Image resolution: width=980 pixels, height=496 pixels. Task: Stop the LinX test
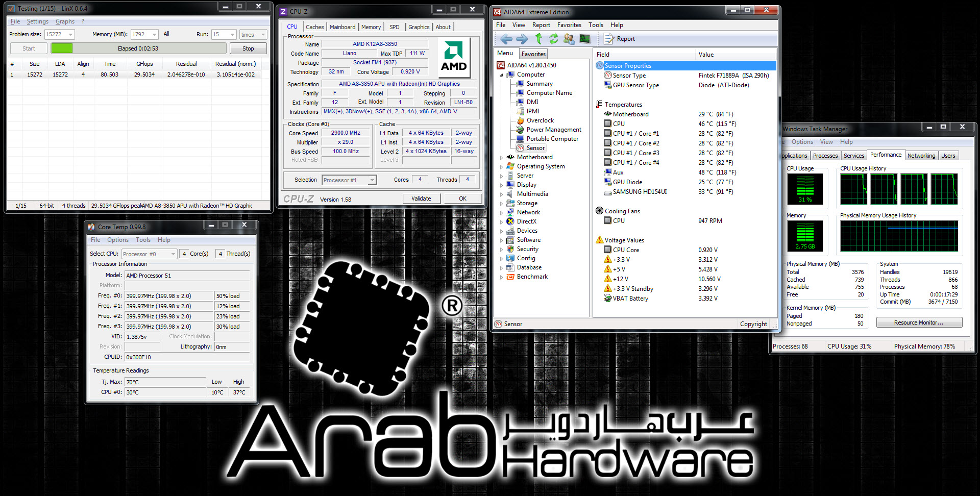point(248,48)
